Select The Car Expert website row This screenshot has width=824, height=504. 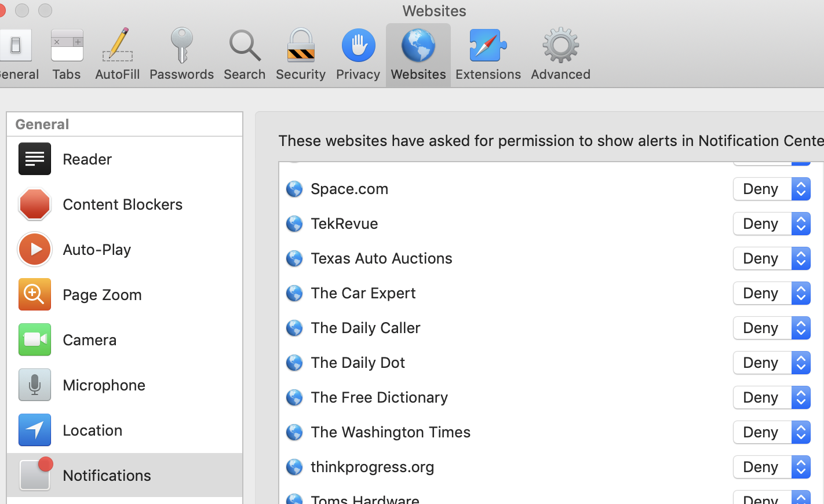[x=551, y=293]
